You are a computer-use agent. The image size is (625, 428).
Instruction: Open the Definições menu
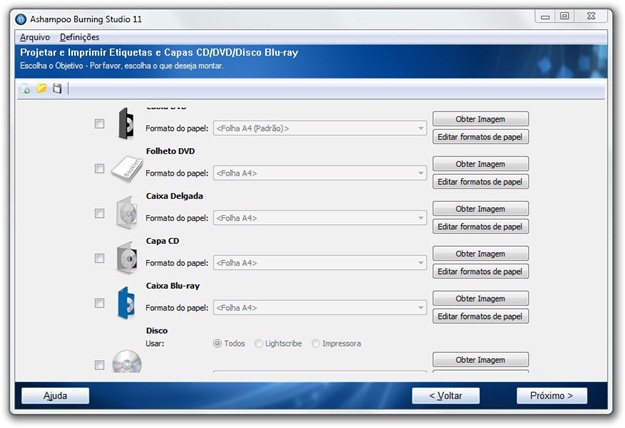[x=79, y=37]
